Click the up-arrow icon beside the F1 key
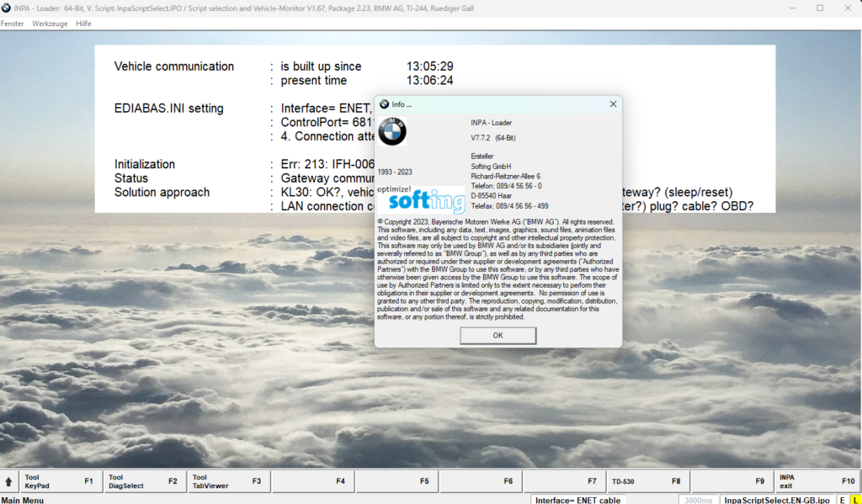The image size is (862, 504). tap(10, 481)
